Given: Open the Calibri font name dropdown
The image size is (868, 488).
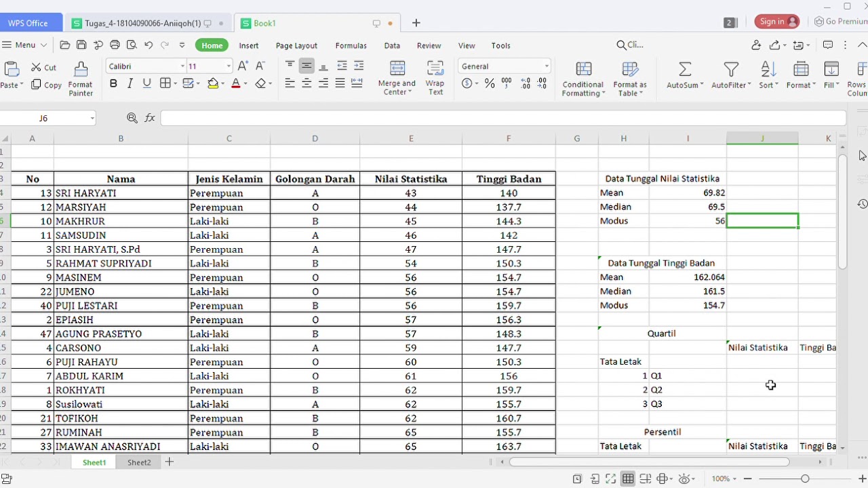Looking at the screenshot, I should [x=182, y=66].
